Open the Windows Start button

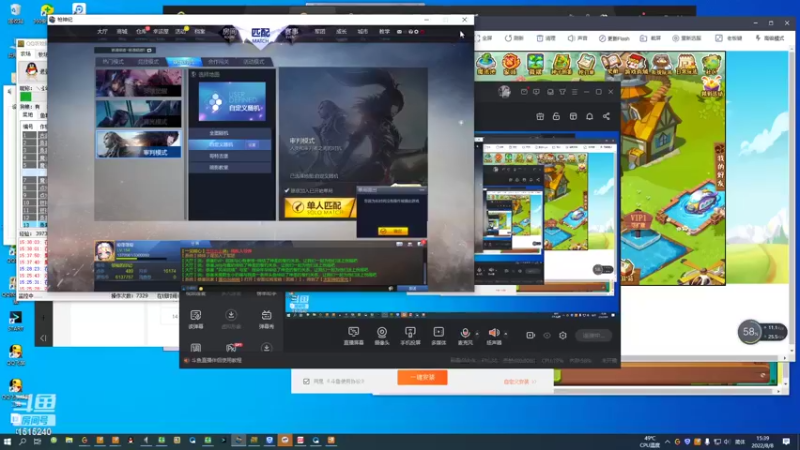(7, 441)
